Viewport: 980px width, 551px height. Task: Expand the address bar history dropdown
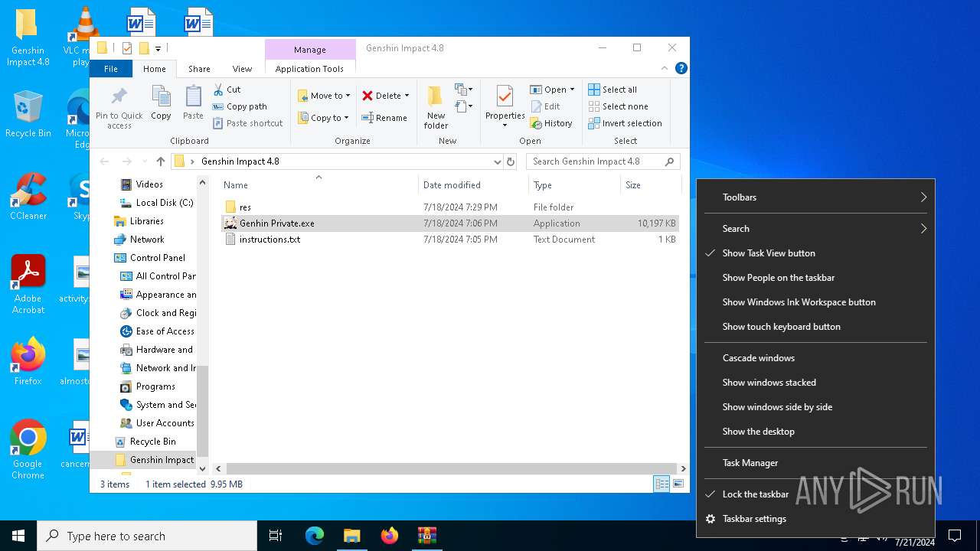click(x=497, y=161)
